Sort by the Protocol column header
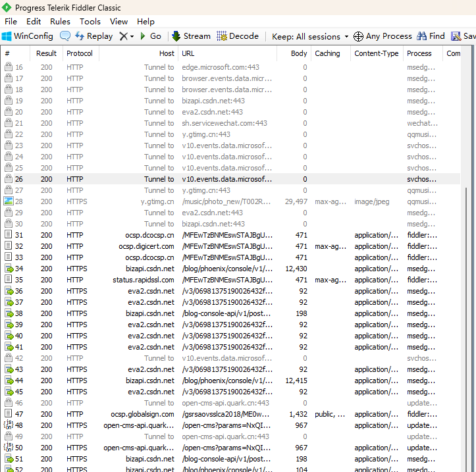Viewport: 476px width, 472px height. click(x=81, y=53)
